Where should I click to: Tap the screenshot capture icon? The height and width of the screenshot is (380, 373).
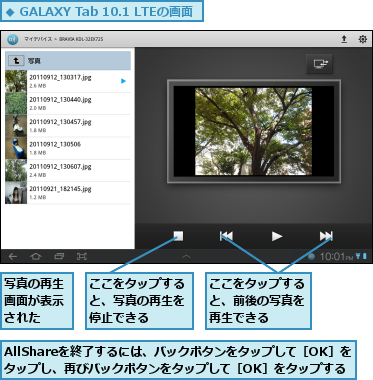[x=82, y=256]
